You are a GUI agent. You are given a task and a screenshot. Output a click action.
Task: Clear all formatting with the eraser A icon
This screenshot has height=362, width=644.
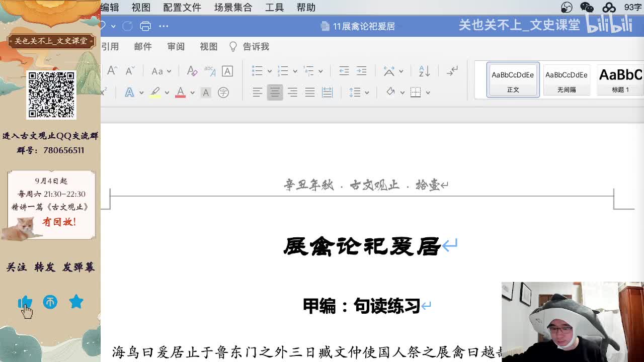192,71
